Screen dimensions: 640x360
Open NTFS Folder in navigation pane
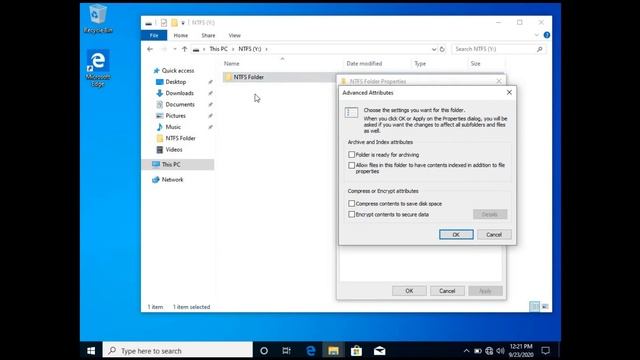(x=180, y=138)
